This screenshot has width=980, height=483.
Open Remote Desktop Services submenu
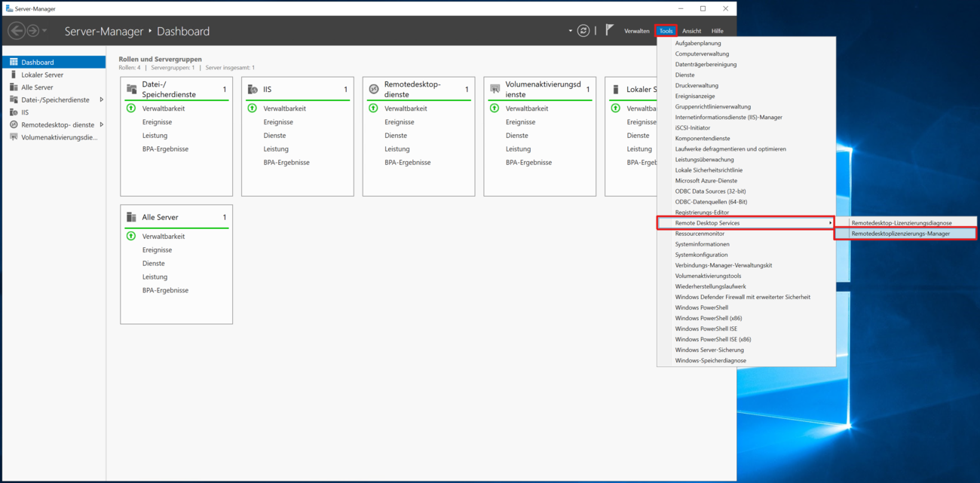click(x=746, y=223)
